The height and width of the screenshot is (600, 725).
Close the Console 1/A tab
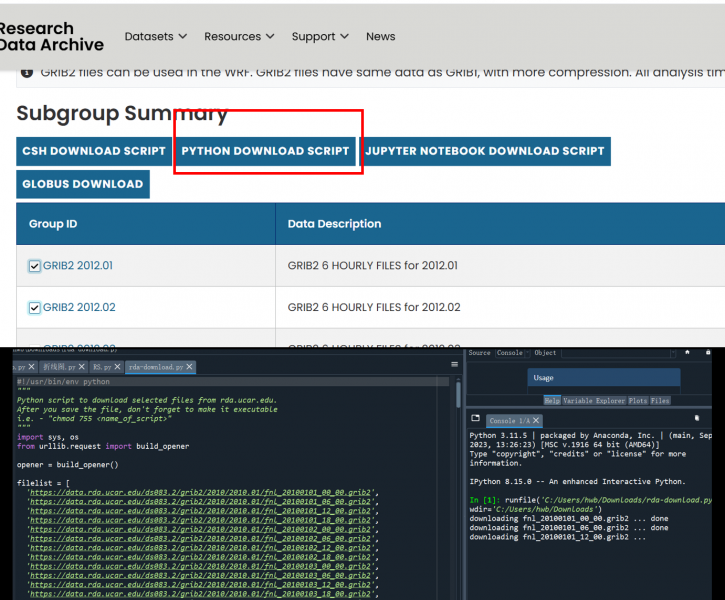[536, 421]
